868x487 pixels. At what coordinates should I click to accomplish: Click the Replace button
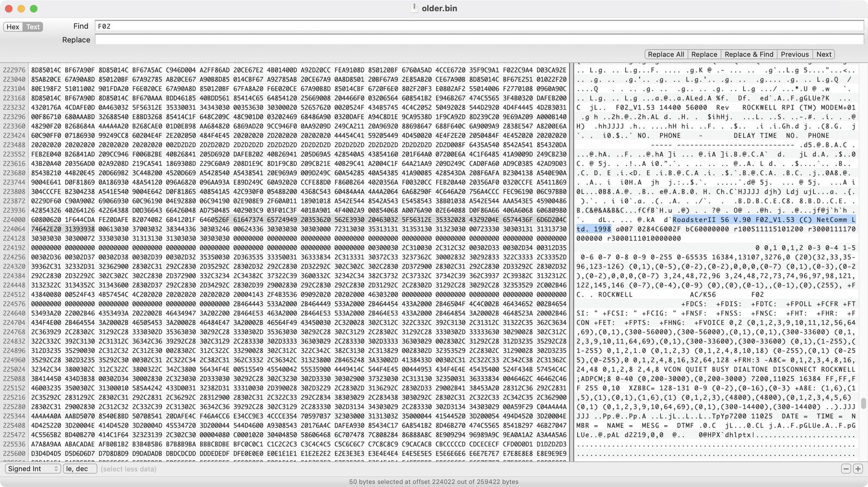[x=704, y=54]
